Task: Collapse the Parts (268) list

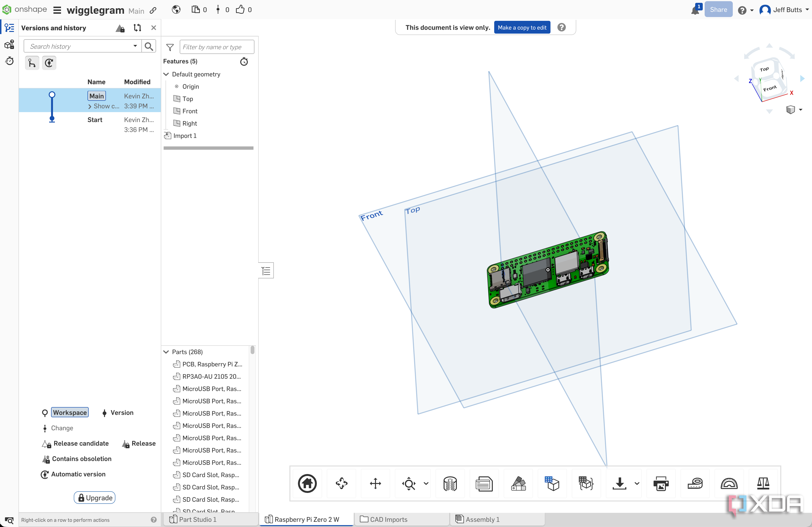Action: 166,351
